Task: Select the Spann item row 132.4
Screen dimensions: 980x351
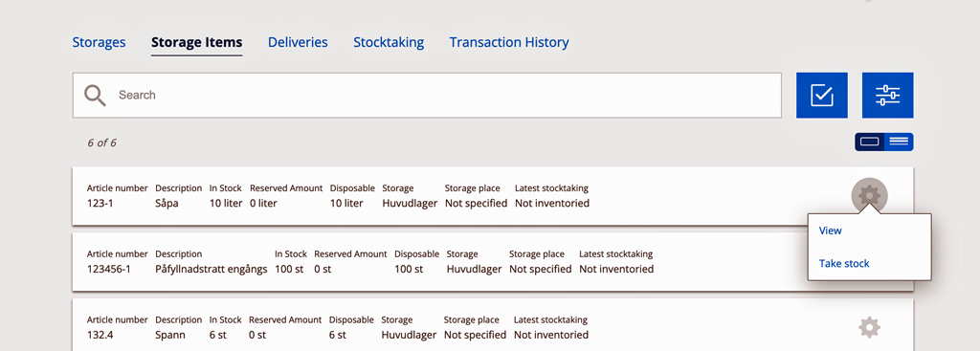Action: pos(493,325)
